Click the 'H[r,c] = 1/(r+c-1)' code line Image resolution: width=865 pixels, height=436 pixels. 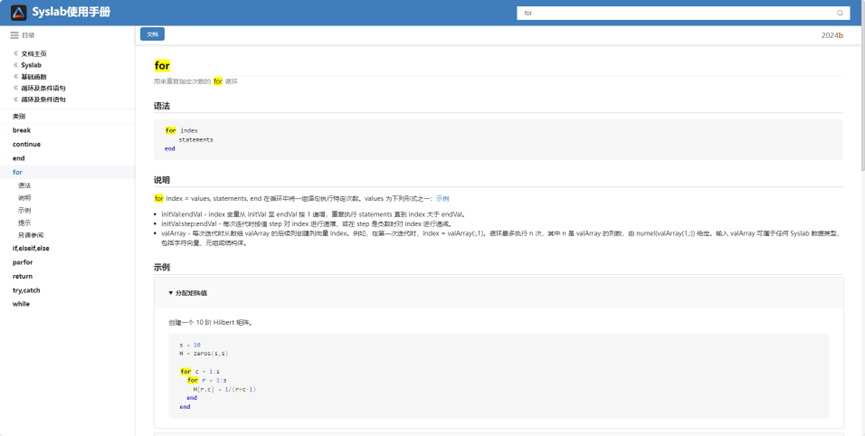point(225,389)
